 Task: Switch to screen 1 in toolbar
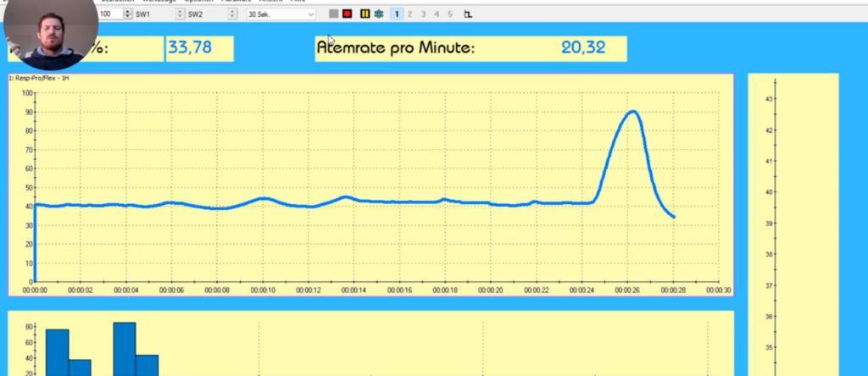click(397, 14)
